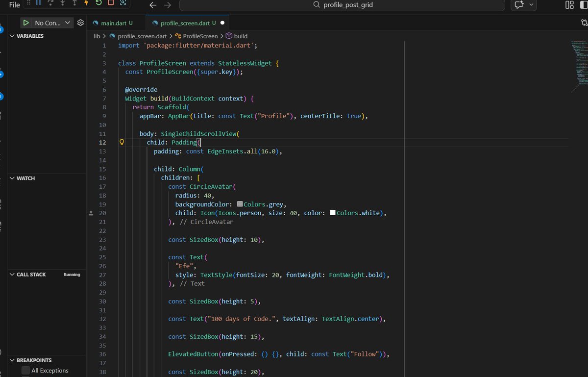Pause the debug session
This screenshot has width=588, height=377.
pyautogui.click(x=38, y=3)
